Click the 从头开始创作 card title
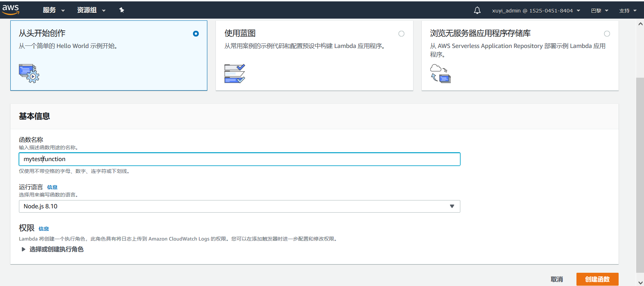This screenshot has width=644, height=286. [42, 33]
